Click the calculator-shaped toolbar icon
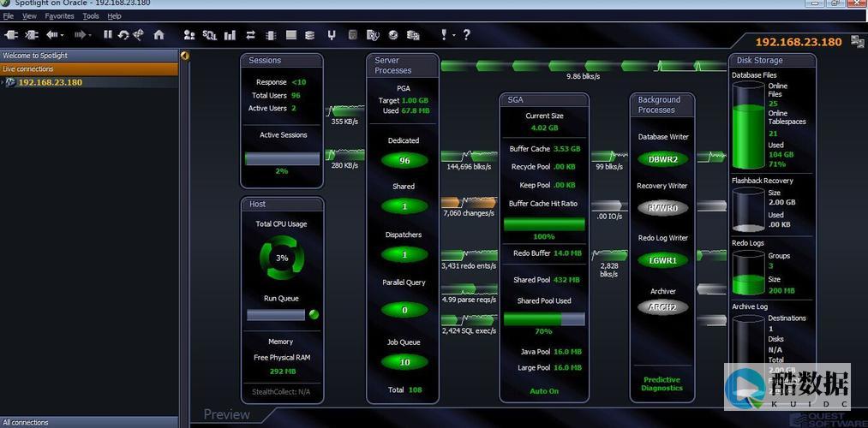This screenshot has height=428, width=868. [x=353, y=35]
